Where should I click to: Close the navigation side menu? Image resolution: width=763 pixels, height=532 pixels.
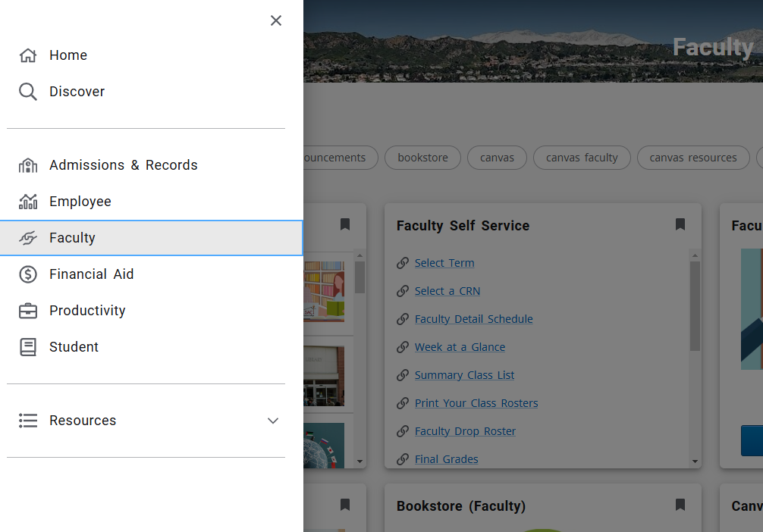point(276,20)
